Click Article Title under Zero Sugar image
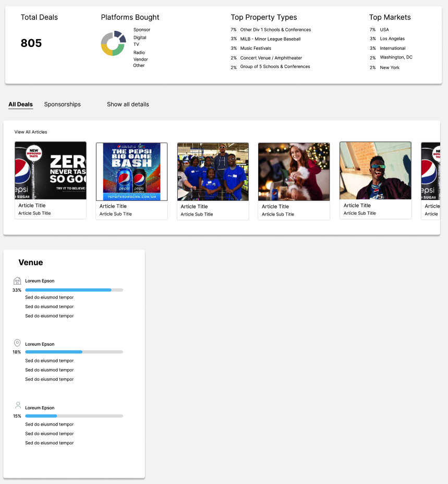448x484 pixels. pyautogui.click(x=32, y=205)
